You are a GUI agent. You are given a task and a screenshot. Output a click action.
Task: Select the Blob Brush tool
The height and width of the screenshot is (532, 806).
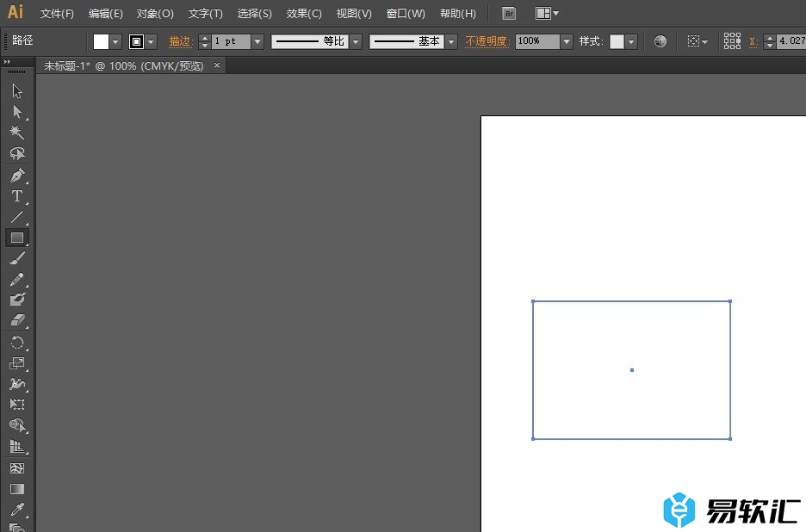(17, 300)
